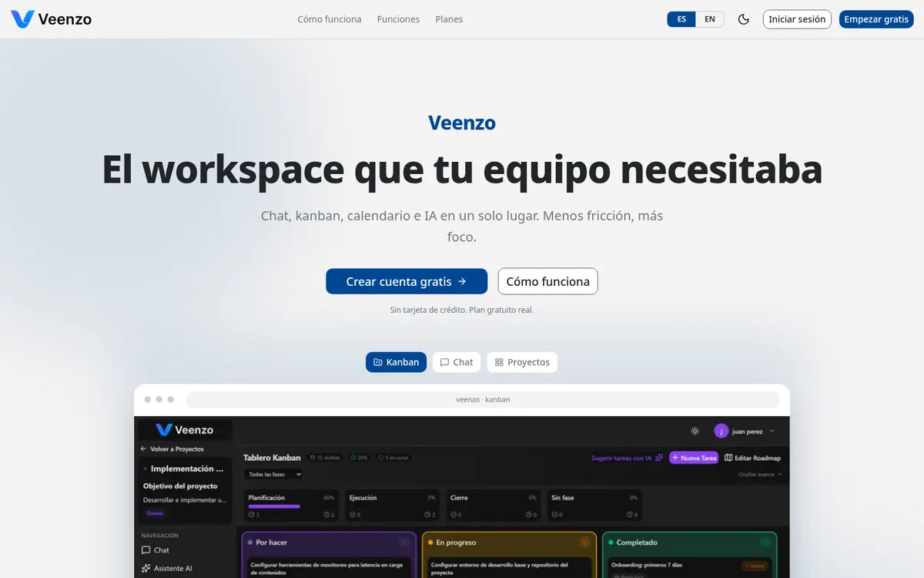Click the 'Objetivo del proyecto' label
The height and width of the screenshot is (578, 924).
180,486
